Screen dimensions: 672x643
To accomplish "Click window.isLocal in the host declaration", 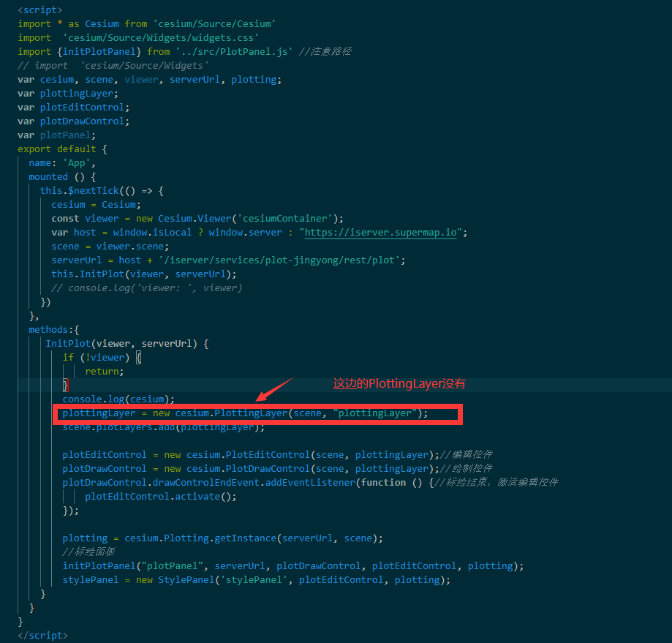I will click(x=152, y=233).
